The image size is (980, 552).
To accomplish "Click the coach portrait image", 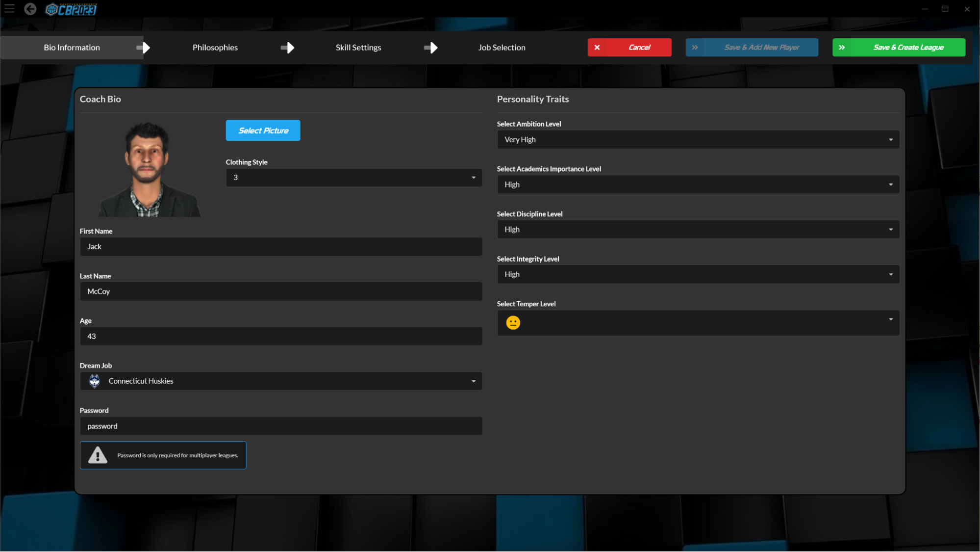I will 149,169.
